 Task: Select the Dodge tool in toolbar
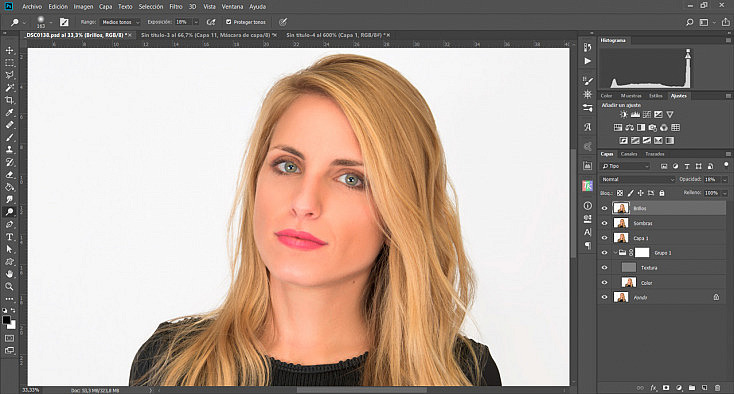pos(9,212)
